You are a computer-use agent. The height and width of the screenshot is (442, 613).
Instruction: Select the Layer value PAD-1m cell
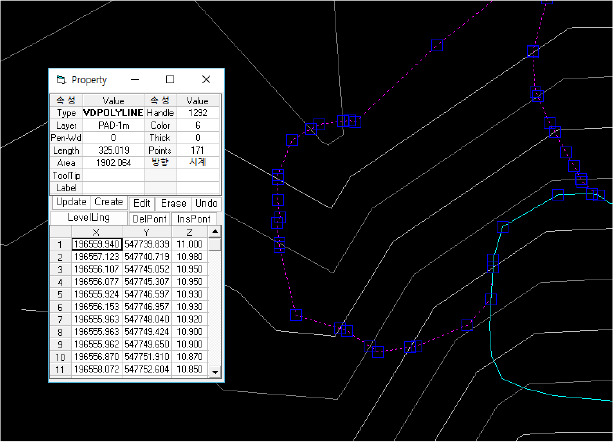tap(113, 125)
